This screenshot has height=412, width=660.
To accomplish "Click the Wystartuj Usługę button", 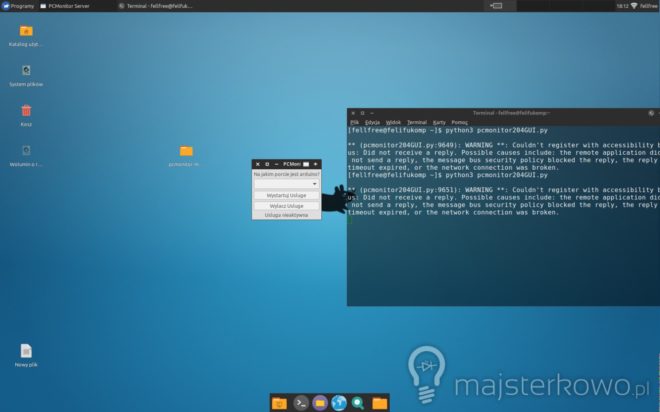I will pyautogui.click(x=286, y=195).
